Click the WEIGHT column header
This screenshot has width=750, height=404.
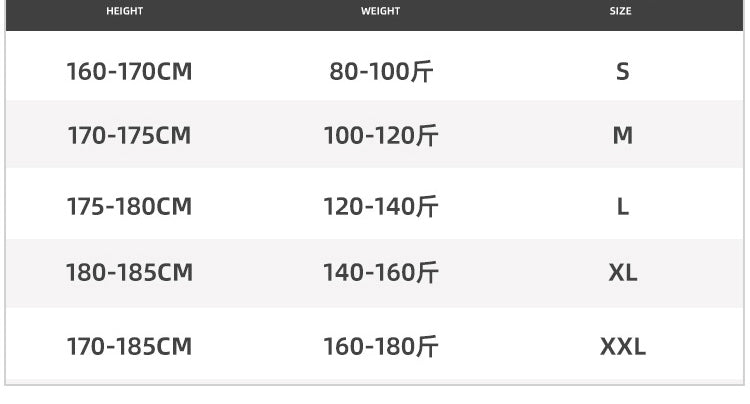click(380, 11)
